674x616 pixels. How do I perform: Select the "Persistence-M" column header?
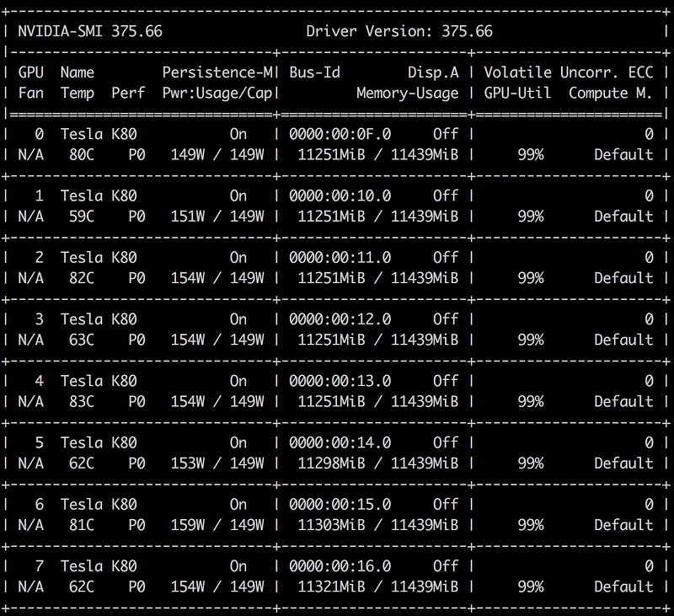tap(217, 72)
